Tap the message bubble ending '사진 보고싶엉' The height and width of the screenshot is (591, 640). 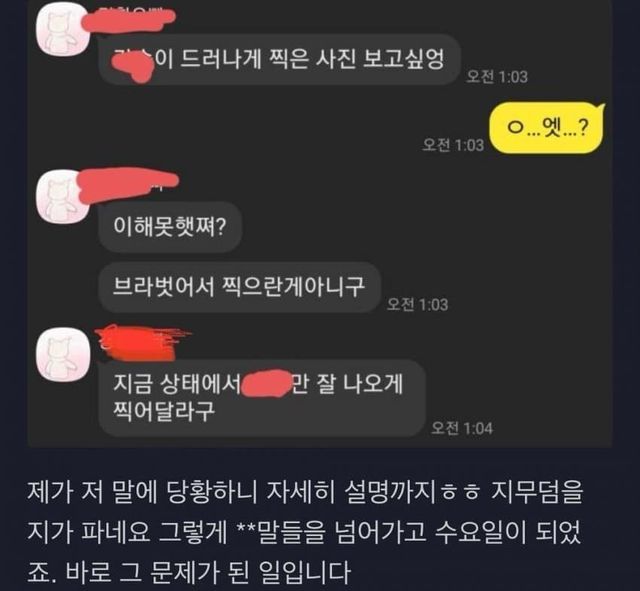point(280,60)
